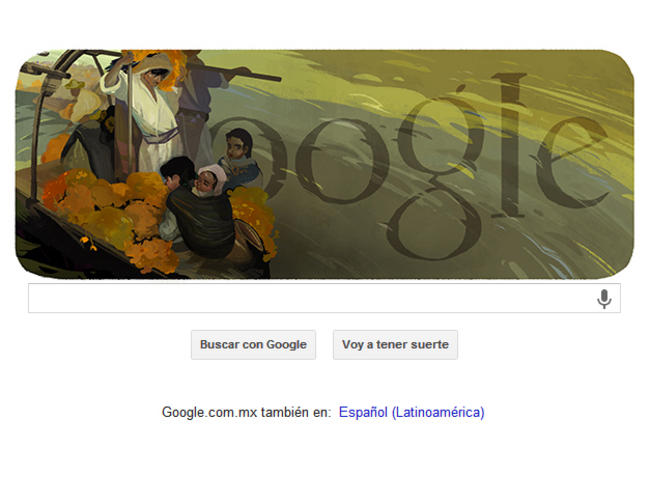This screenshot has height=504, width=650.
Task: Click the "Google.com.mx también en:" text
Action: (247, 412)
